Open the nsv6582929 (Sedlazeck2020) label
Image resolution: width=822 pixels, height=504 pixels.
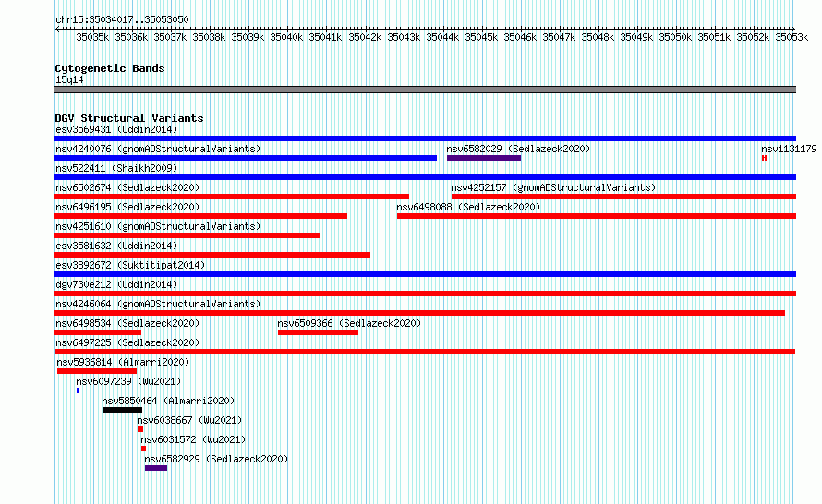216,459
